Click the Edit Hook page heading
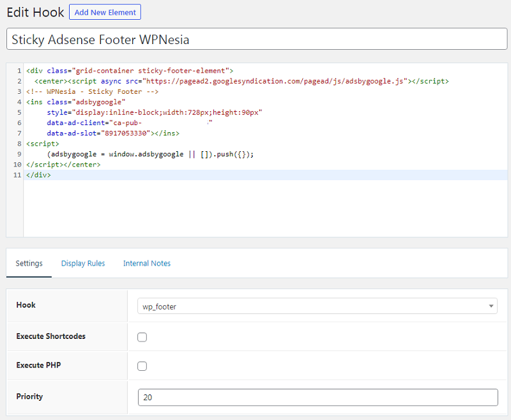Viewport: 511px width, 420px height. 35,12
